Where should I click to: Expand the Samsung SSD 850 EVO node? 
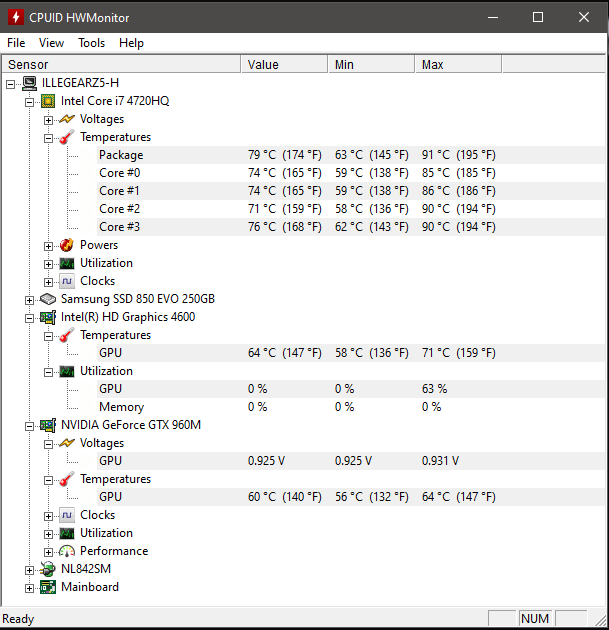coord(29,299)
